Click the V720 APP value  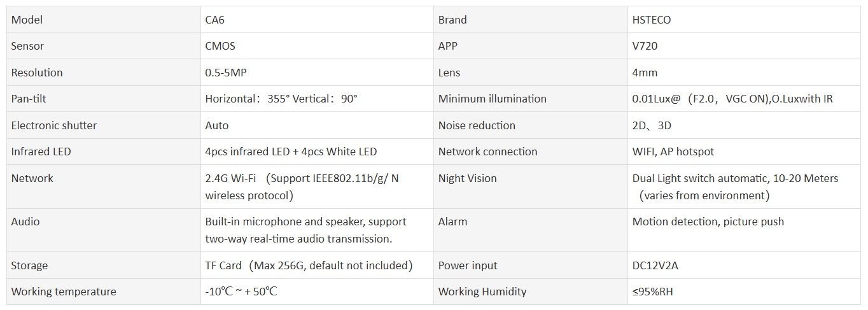645,46
